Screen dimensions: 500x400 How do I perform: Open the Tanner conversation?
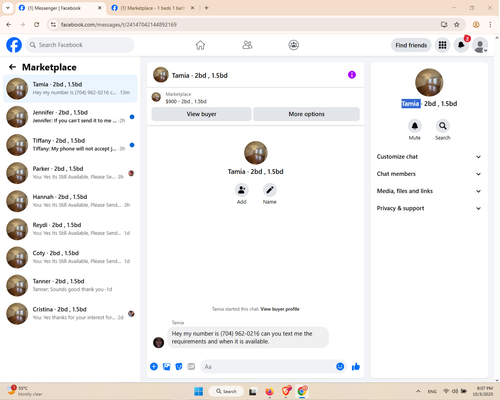70,285
